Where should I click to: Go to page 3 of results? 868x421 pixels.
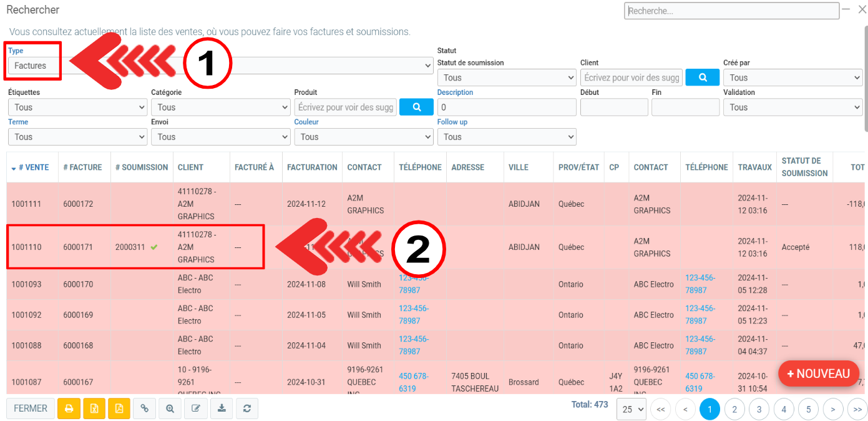tap(759, 410)
